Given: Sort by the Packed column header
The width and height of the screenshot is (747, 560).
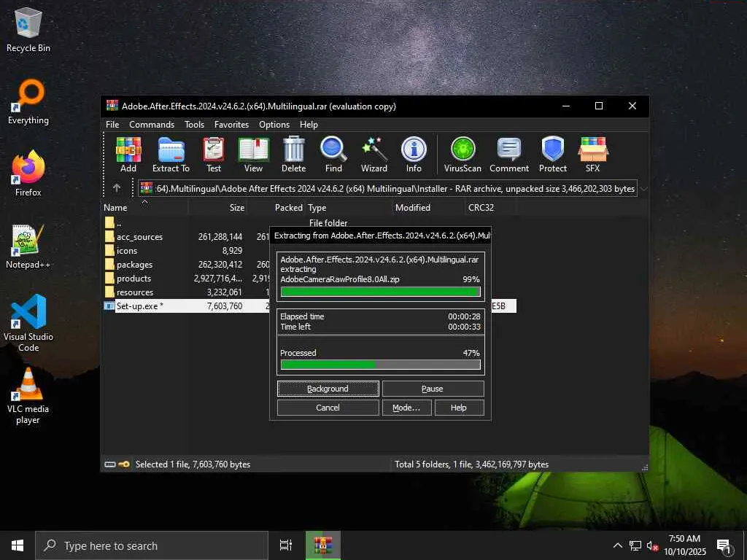Looking at the screenshot, I should [276, 208].
